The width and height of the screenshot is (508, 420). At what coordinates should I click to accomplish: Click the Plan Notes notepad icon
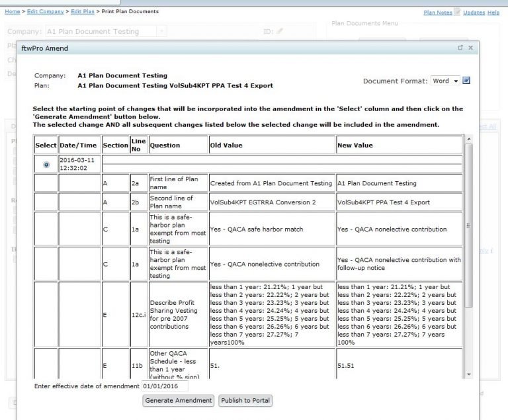click(457, 12)
